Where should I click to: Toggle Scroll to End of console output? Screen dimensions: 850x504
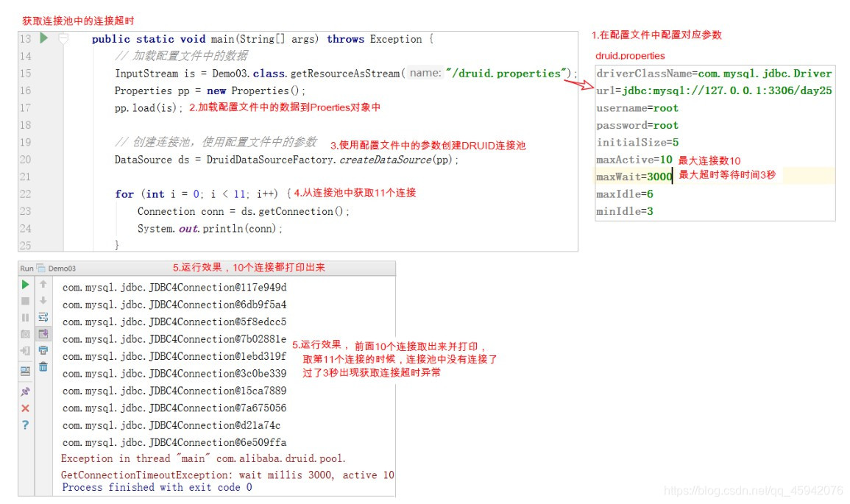point(43,334)
